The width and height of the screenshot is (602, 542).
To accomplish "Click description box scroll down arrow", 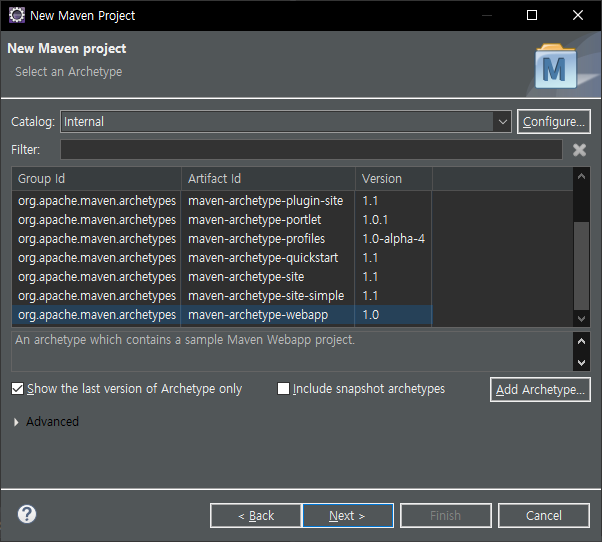I will tap(581, 362).
